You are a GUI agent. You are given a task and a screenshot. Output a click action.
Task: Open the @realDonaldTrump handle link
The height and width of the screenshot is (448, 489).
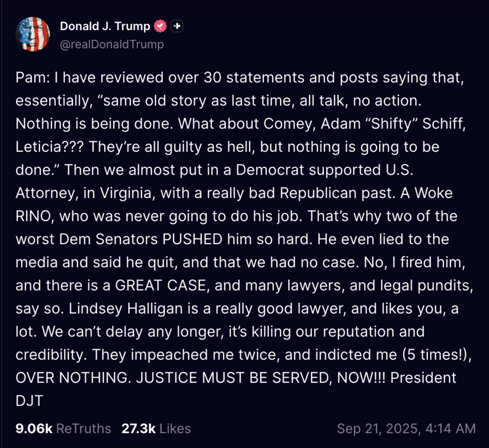(x=112, y=44)
